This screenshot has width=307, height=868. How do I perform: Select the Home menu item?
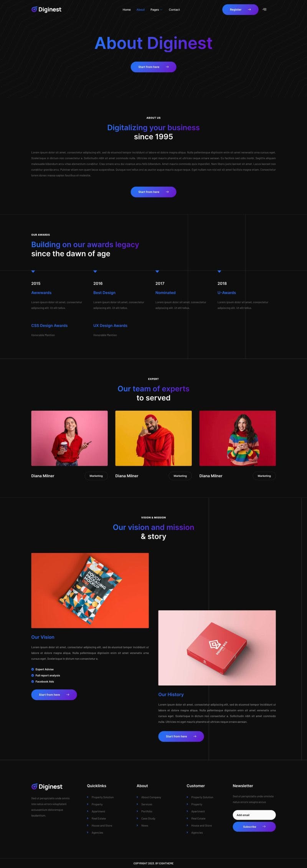click(127, 10)
